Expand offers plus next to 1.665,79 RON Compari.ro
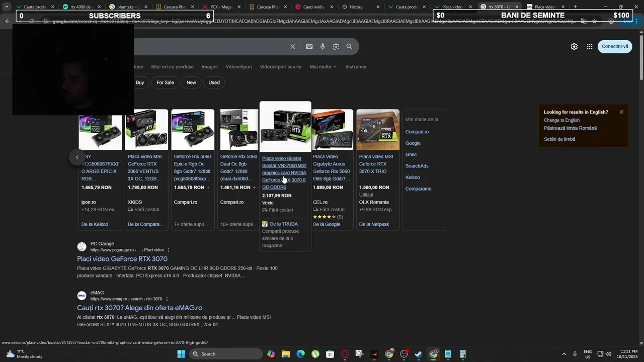The height and width of the screenshot is (362, 644). click(208, 188)
